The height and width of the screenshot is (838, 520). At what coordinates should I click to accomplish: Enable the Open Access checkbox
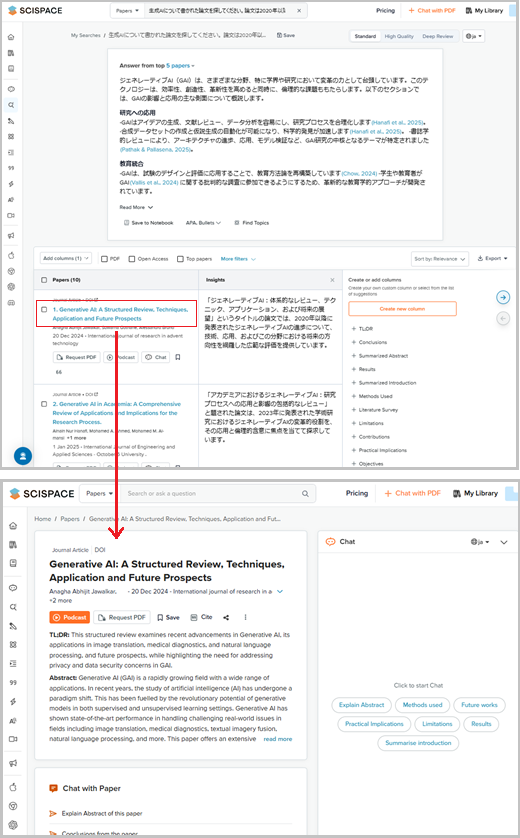(132, 259)
